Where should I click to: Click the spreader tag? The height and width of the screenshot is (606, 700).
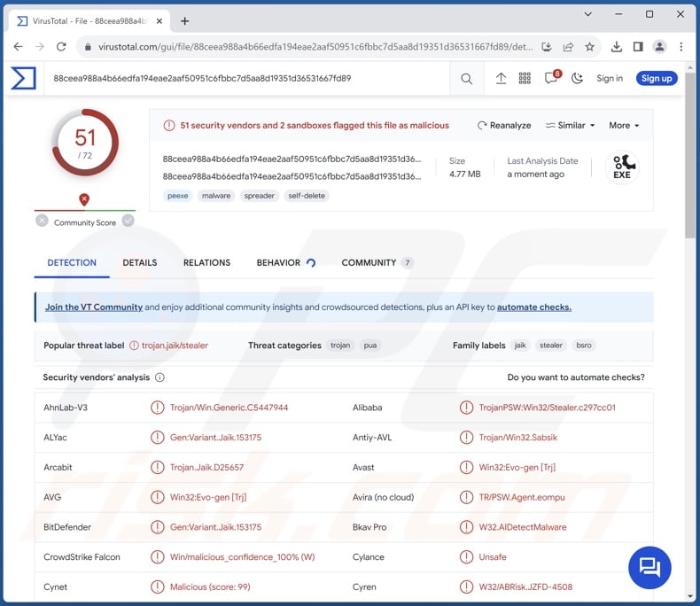tap(260, 196)
